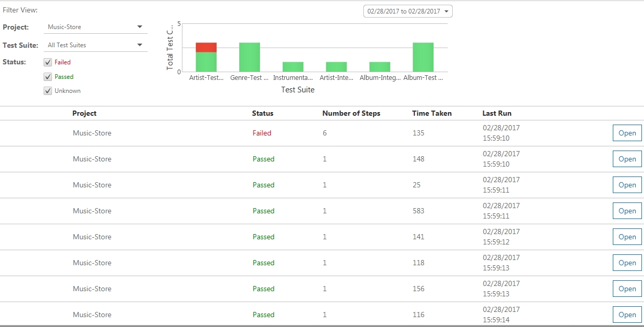Click the red failed segment of Artist-Test bar

click(x=206, y=47)
